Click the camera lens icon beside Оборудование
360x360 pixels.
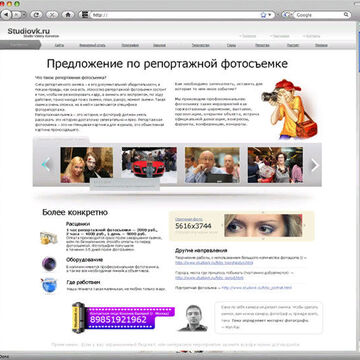point(49,264)
